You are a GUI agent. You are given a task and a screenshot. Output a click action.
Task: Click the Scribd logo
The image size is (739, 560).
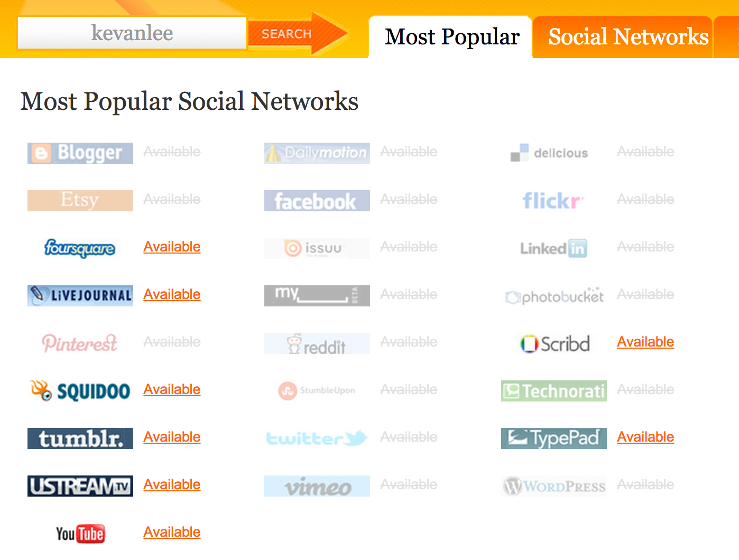click(555, 343)
